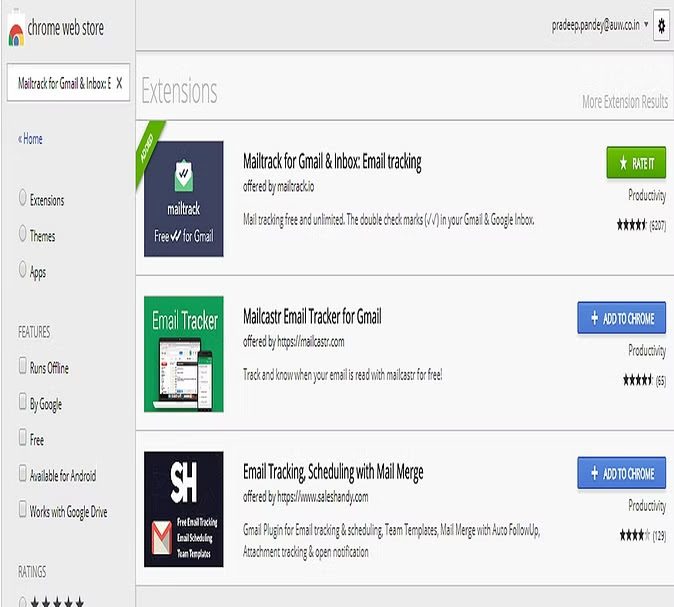Click the Chrome Web Store logo icon
The image size is (674, 607).
tap(16, 29)
